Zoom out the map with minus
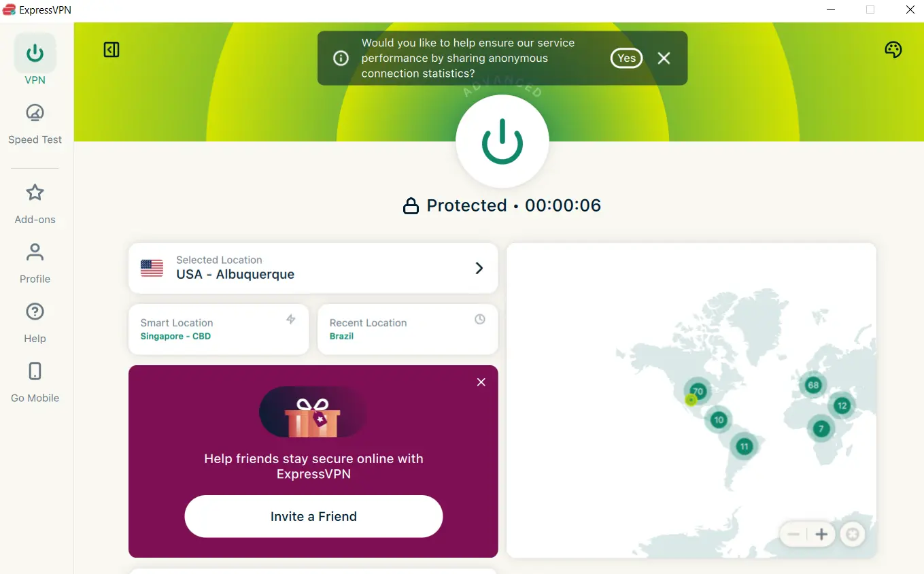 coord(793,535)
